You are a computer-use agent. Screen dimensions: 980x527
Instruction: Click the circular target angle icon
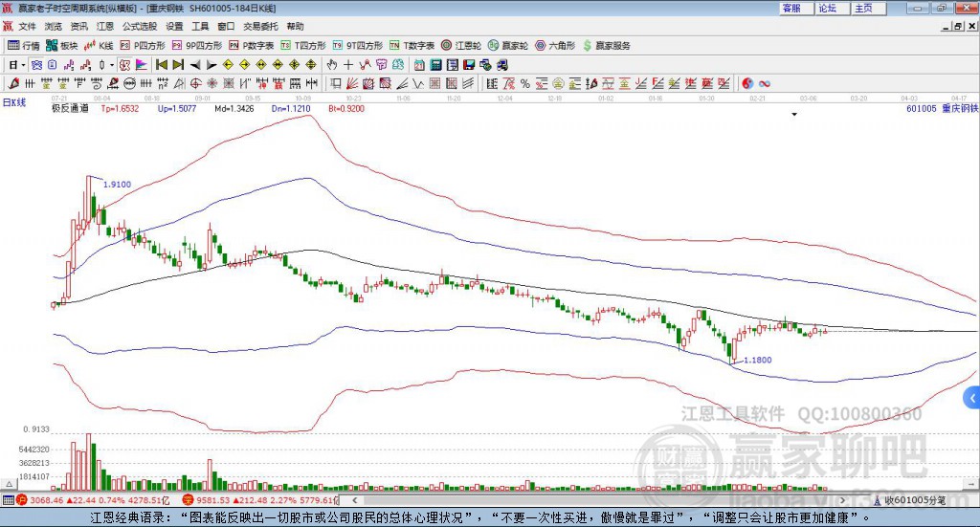(195, 83)
